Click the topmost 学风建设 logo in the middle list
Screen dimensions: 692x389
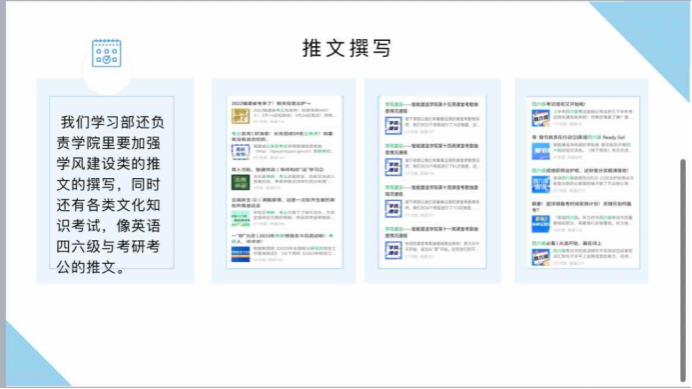[x=393, y=126]
